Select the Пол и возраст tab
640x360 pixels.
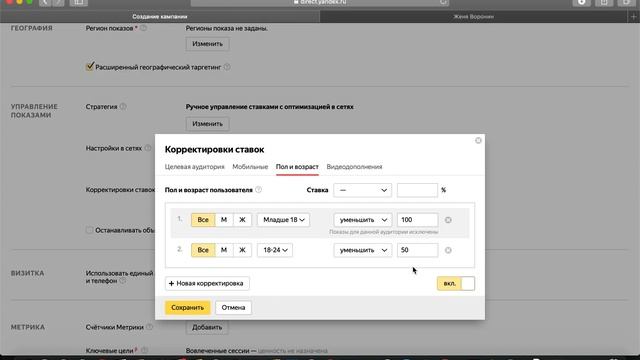297,167
